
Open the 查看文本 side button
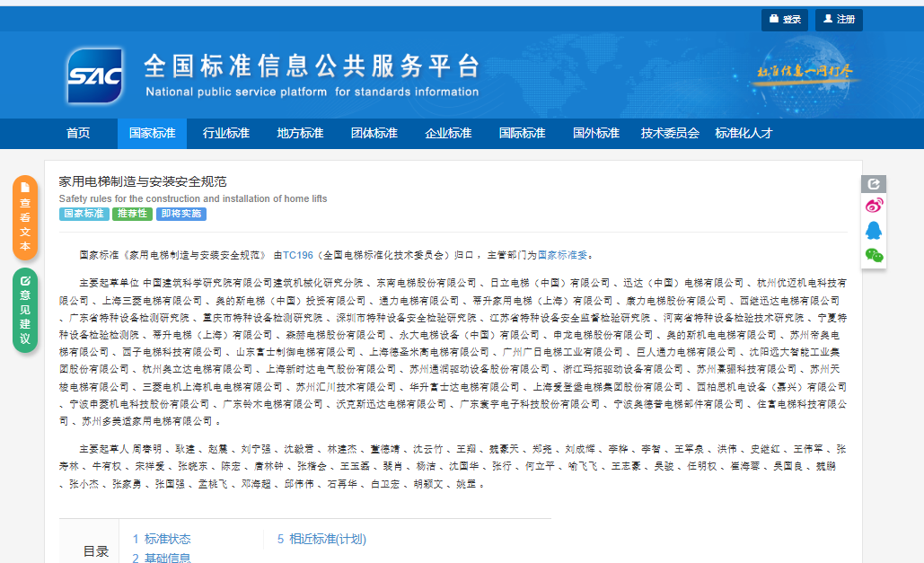click(x=25, y=217)
